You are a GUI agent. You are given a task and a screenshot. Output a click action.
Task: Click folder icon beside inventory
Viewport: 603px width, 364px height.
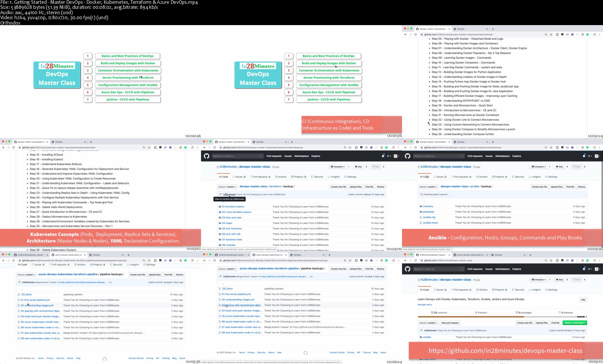421,206
